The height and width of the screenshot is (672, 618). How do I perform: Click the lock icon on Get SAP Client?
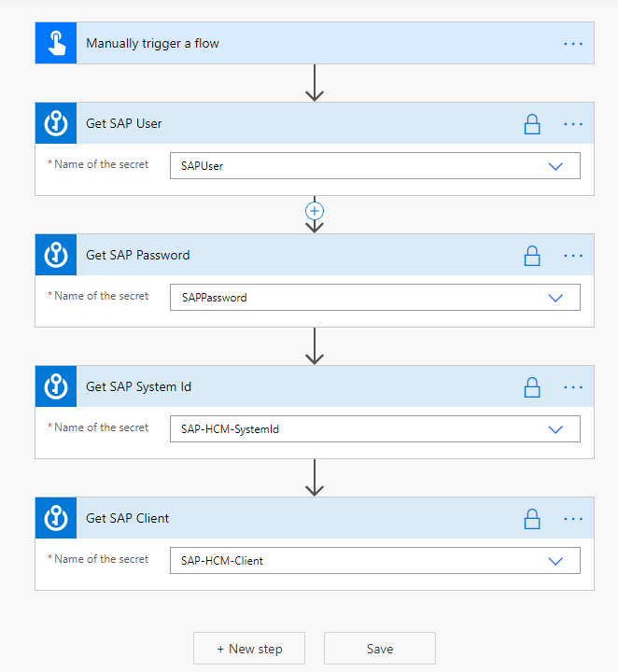tap(532, 519)
